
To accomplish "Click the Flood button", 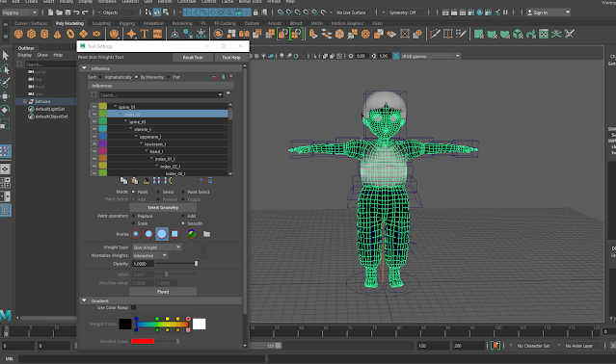I will [x=163, y=292].
